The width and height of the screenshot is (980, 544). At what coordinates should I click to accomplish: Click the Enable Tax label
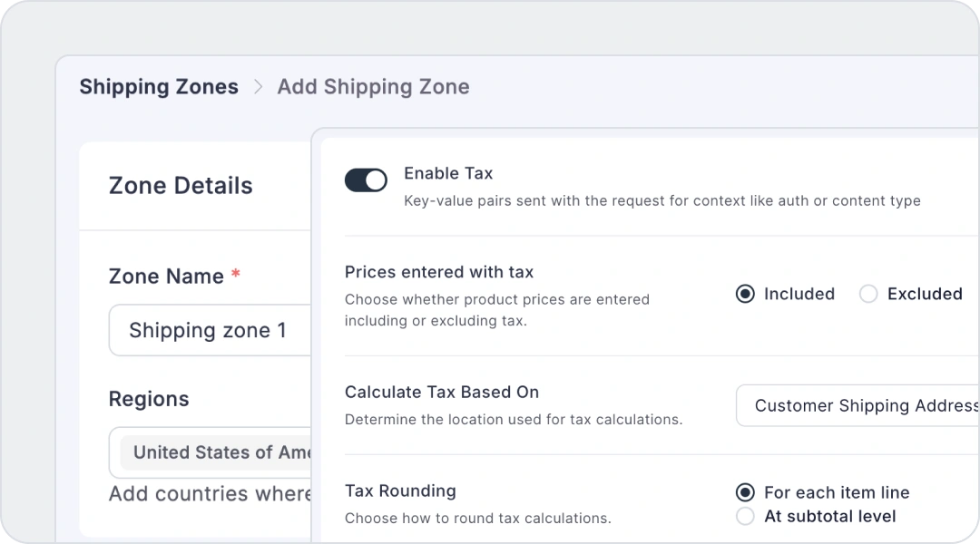click(448, 173)
